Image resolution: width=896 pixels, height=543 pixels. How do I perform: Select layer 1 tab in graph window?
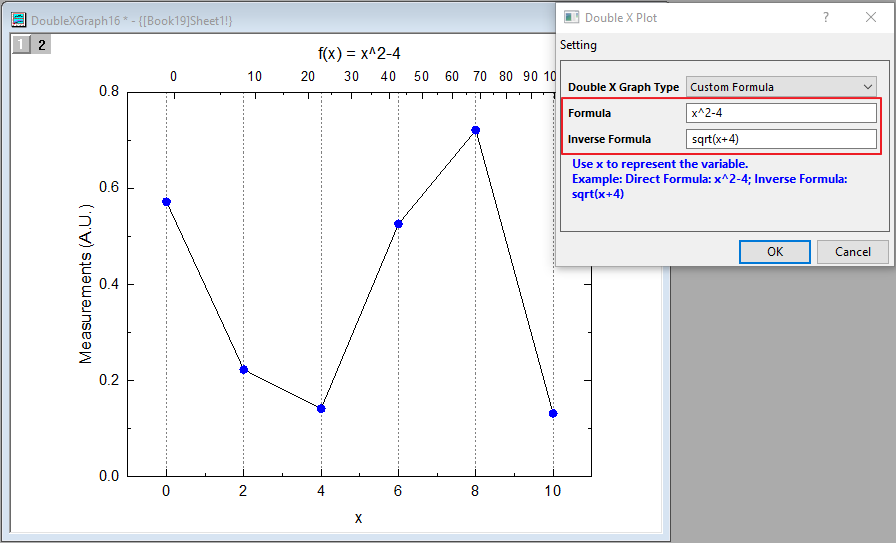tap(21, 45)
